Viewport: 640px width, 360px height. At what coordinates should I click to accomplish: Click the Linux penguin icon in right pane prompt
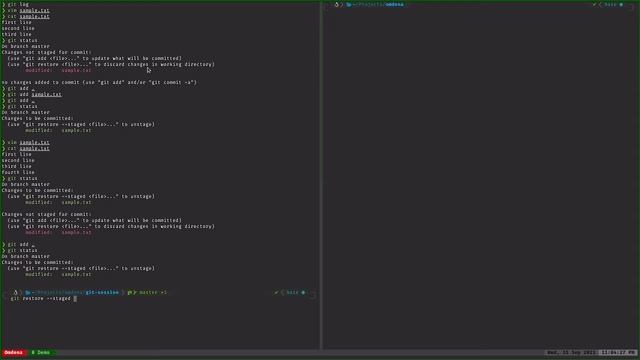pos(336,4)
